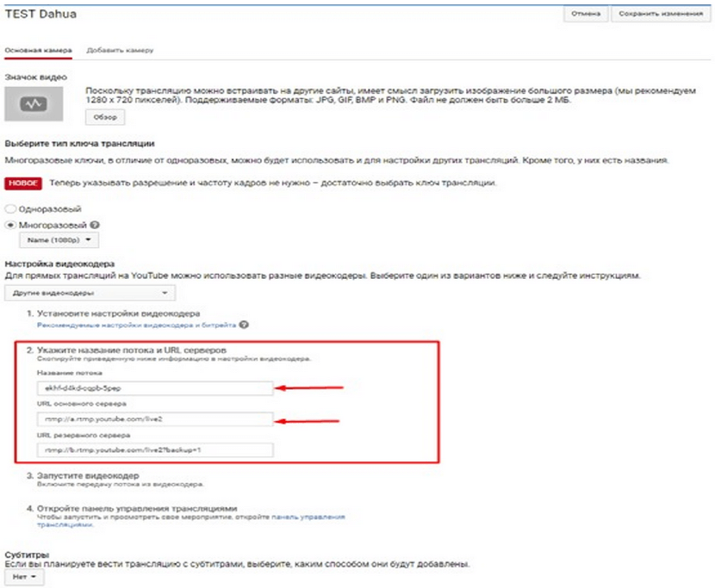Open the Добавить камеру tab
Image resolution: width=715 pixels, height=588 pixels.
coord(120,50)
